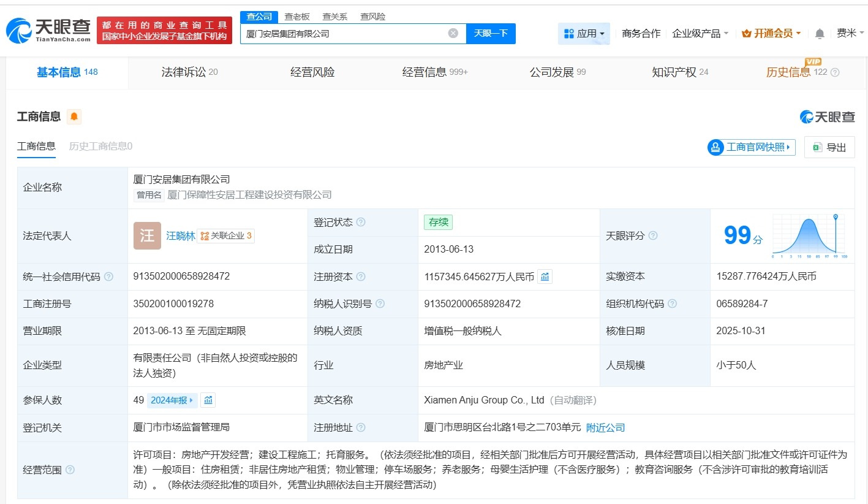Click the trend chart icon next to 注册资本
The height and width of the screenshot is (504, 868).
[545, 276]
